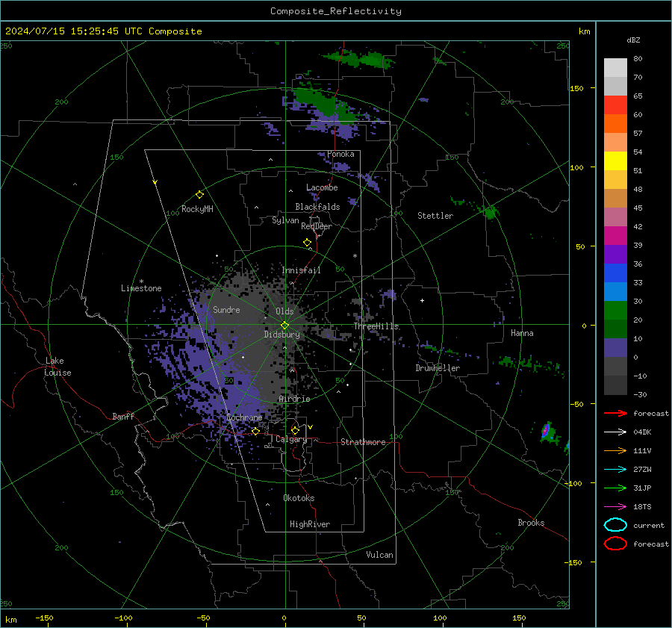This screenshot has width=672, height=628.
Task: Click the Airdrie label
Action: [294, 399]
